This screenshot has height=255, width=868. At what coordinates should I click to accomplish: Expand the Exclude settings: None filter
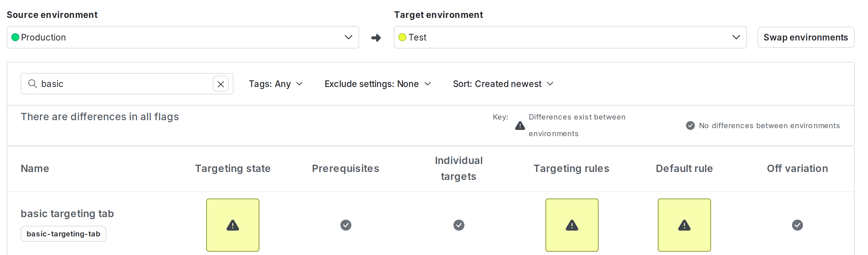[x=377, y=84]
